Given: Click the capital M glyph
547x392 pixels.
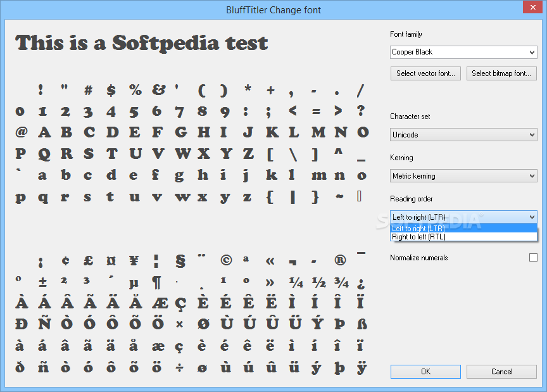Looking at the screenshot, I should click(x=318, y=132).
